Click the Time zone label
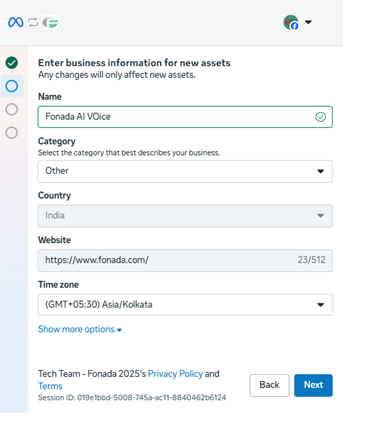Viewport: 380px width, 440px height. pos(58,285)
